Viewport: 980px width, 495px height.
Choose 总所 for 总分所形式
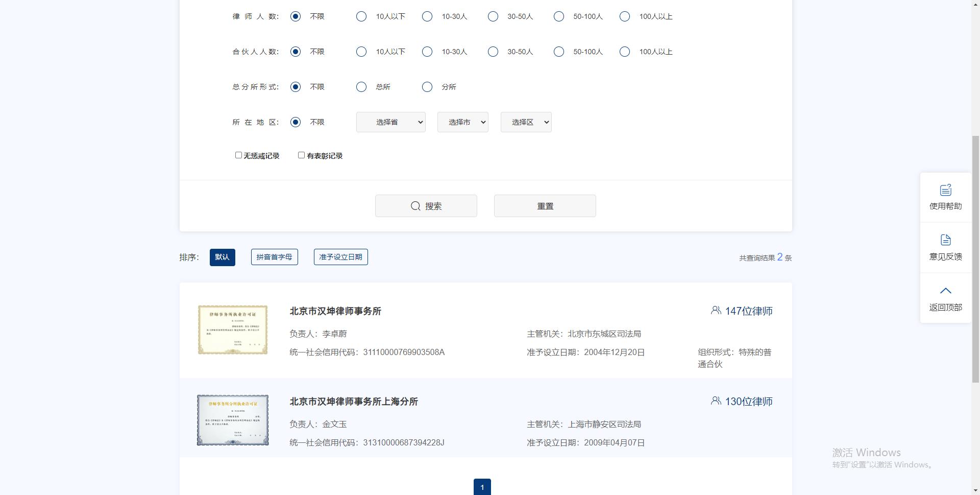361,87
